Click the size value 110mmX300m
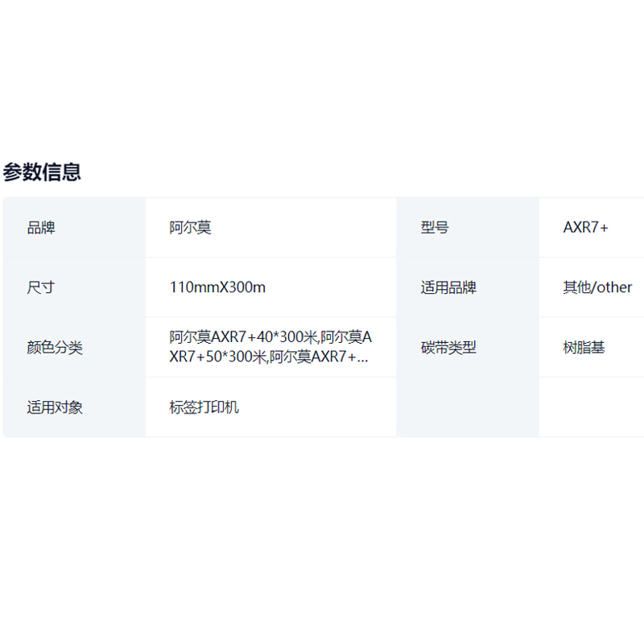This screenshot has height=644, width=644. (217, 287)
